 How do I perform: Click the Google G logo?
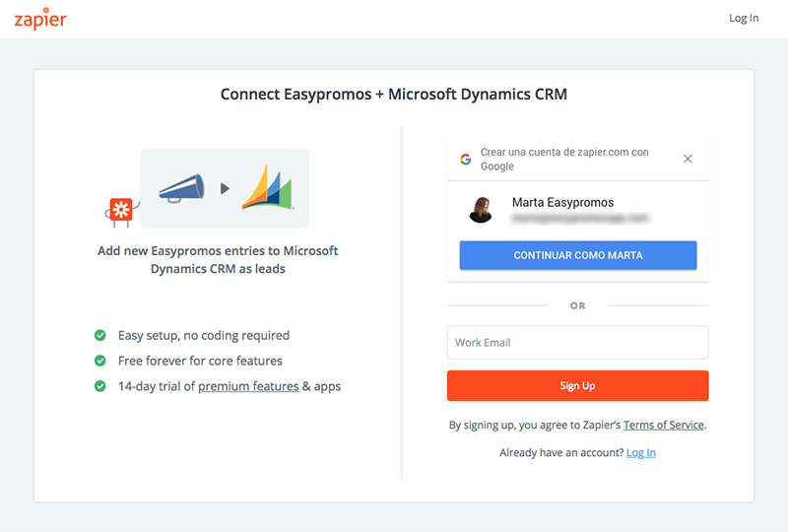466,159
